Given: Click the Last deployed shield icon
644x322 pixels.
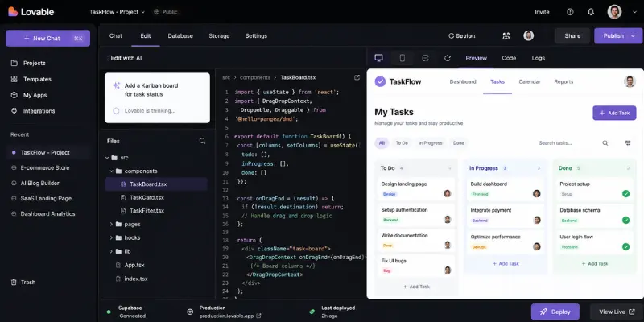Looking at the screenshot, I should pyautogui.click(x=312, y=312).
